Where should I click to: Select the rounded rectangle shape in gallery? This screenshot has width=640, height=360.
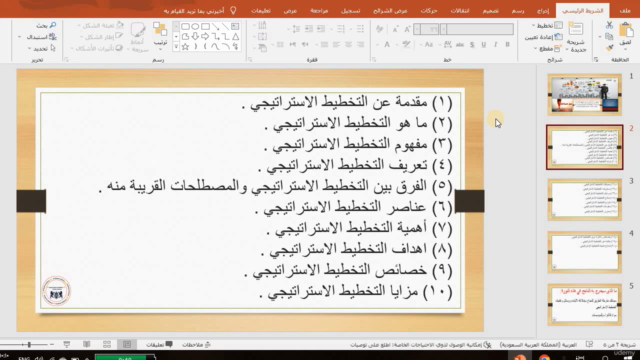tap(185, 27)
